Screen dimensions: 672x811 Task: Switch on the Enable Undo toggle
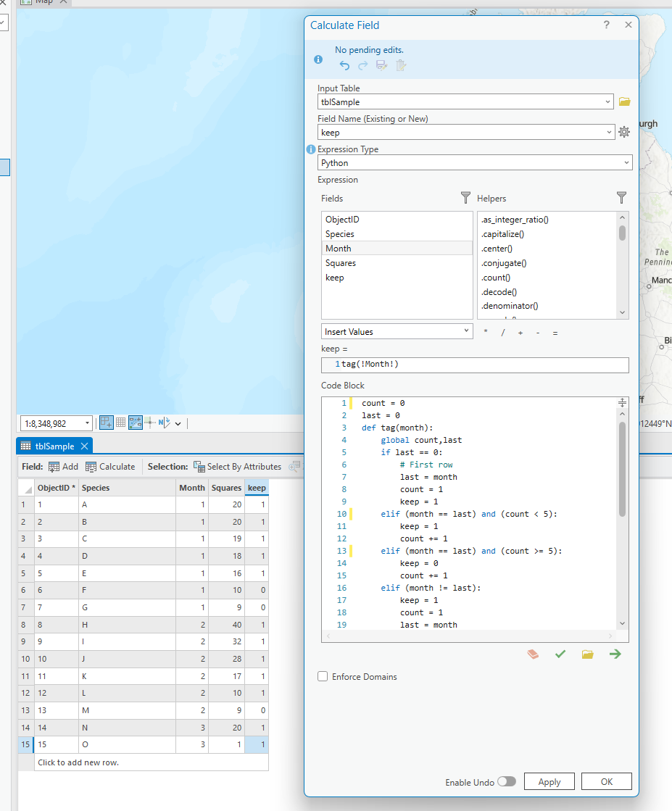(507, 781)
